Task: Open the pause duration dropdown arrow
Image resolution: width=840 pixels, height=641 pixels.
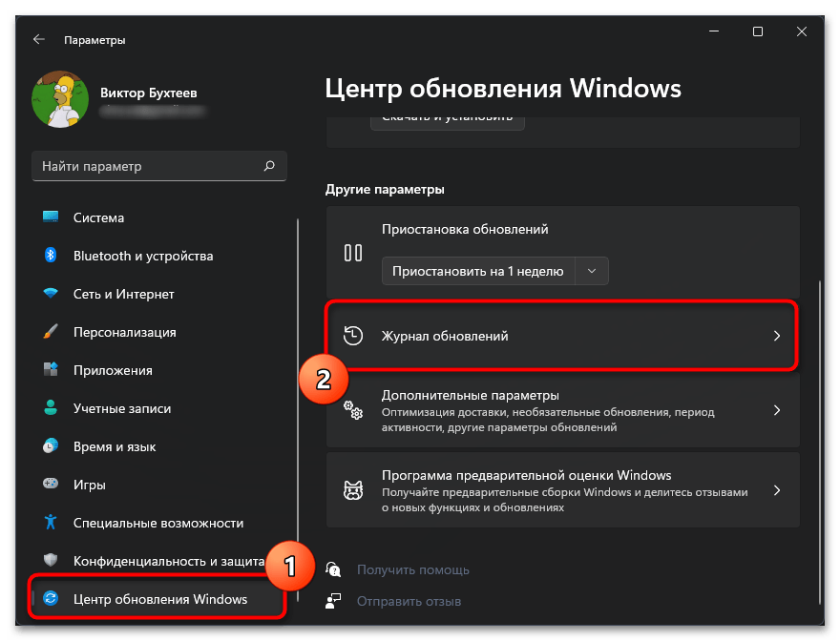Action: (x=592, y=271)
